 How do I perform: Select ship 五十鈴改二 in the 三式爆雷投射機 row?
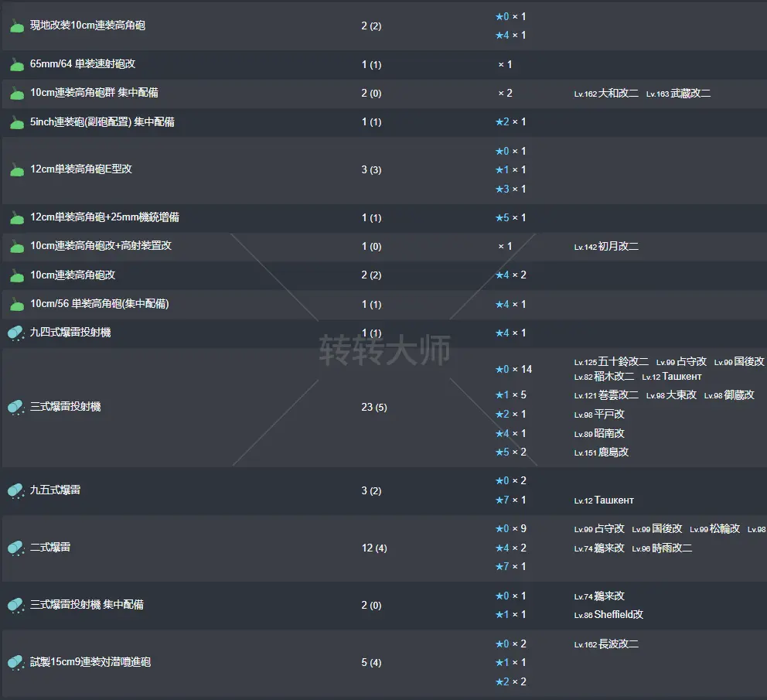[x=623, y=362]
